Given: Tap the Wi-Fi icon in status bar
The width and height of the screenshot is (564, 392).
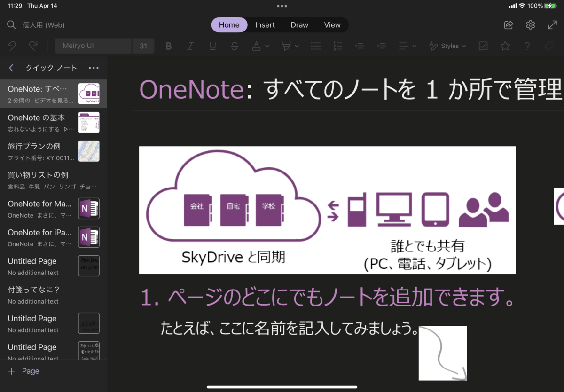Looking at the screenshot, I should click(522, 6).
